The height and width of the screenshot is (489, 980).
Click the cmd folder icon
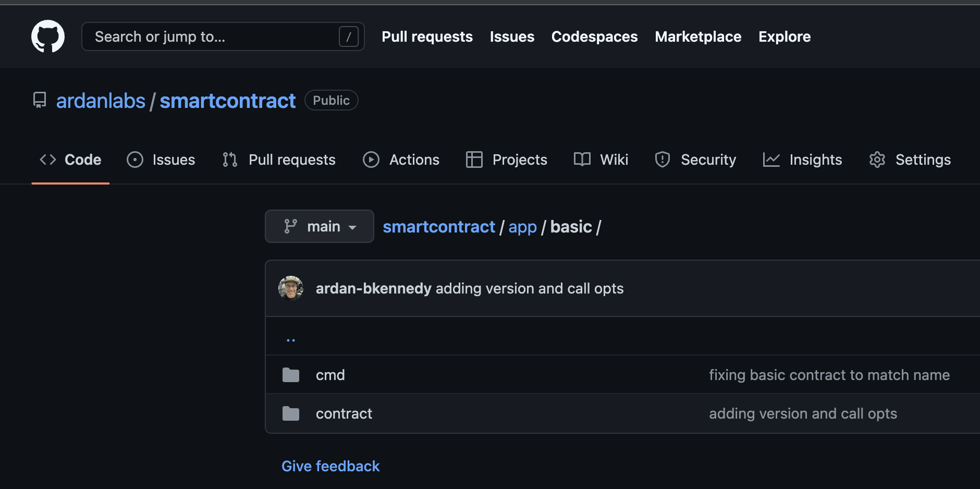291,375
